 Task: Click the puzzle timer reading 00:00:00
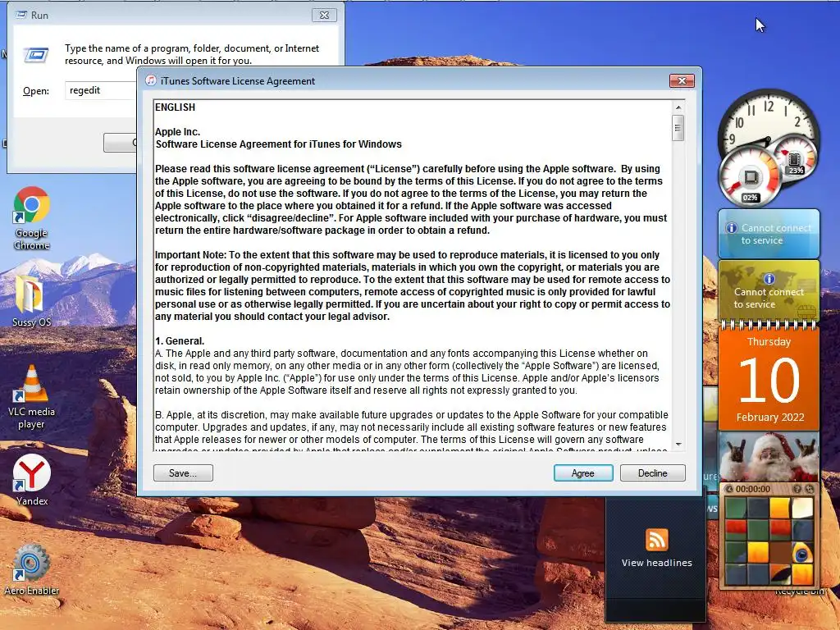tap(753, 489)
